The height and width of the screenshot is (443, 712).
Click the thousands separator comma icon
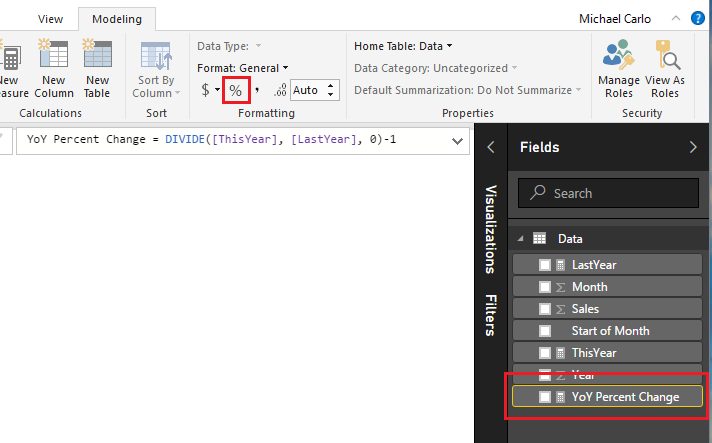257,90
